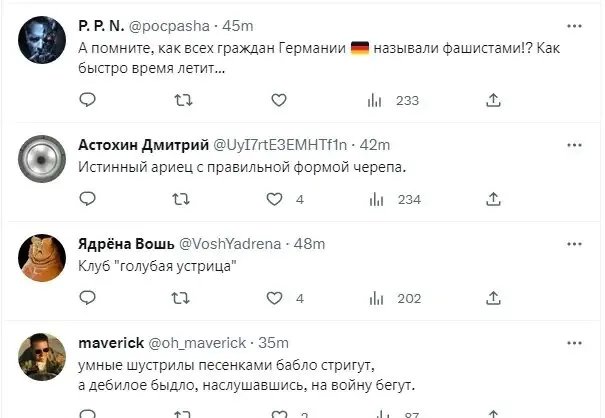The image size is (605, 418).
Task: Open more options for P. P. N.'s tweet
Action: tap(574, 24)
